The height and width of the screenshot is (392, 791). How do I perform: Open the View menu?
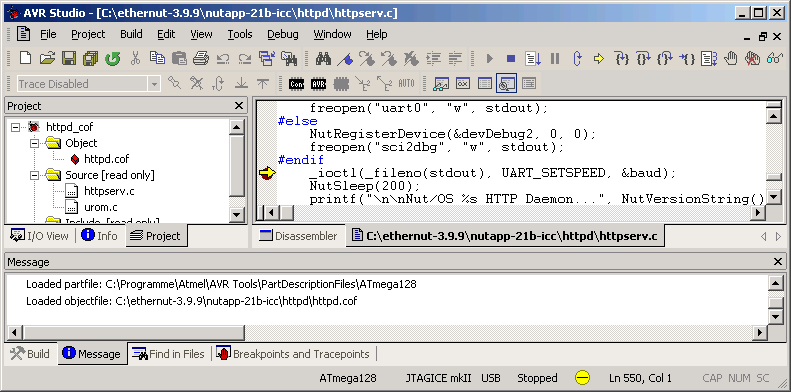click(x=201, y=34)
